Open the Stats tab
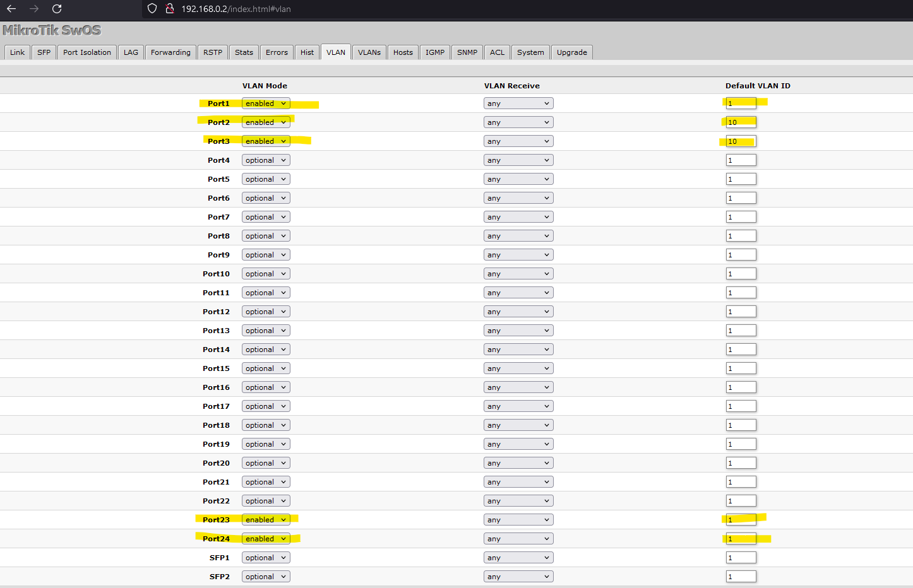Image resolution: width=913 pixels, height=588 pixels. (x=244, y=52)
